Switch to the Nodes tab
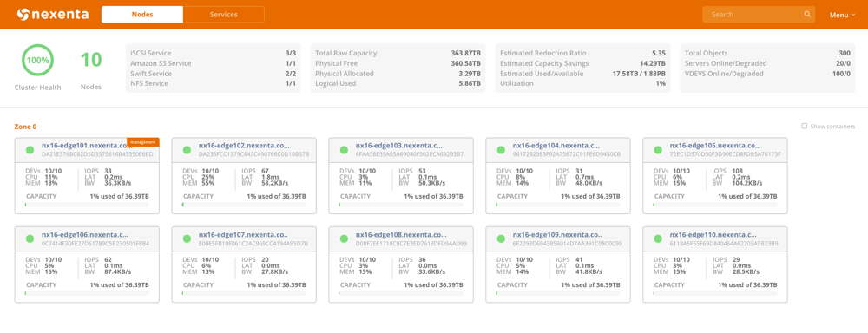This screenshot has width=868, height=333. pyautogui.click(x=142, y=15)
